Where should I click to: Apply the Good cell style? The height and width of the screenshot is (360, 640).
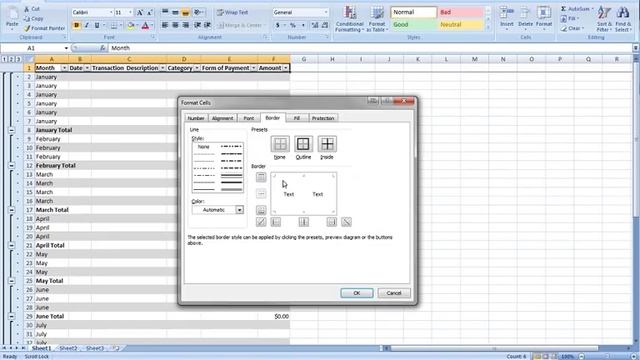click(413, 24)
